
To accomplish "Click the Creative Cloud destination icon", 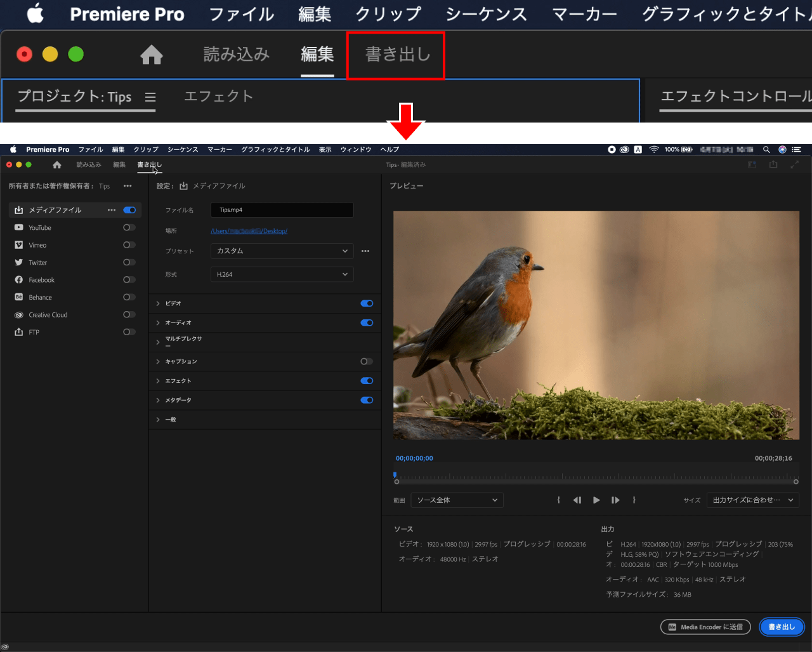I will 19,315.
